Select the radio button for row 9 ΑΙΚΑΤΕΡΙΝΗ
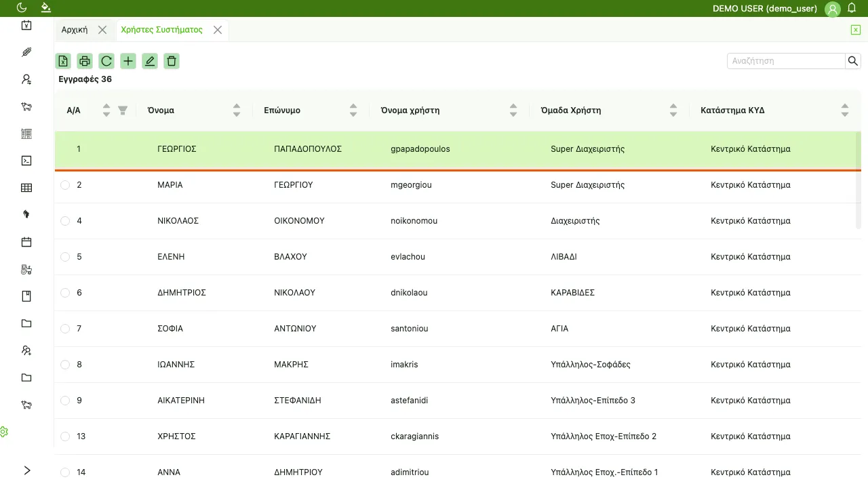Viewport: 868px width, 488px height. click(65, 401)
